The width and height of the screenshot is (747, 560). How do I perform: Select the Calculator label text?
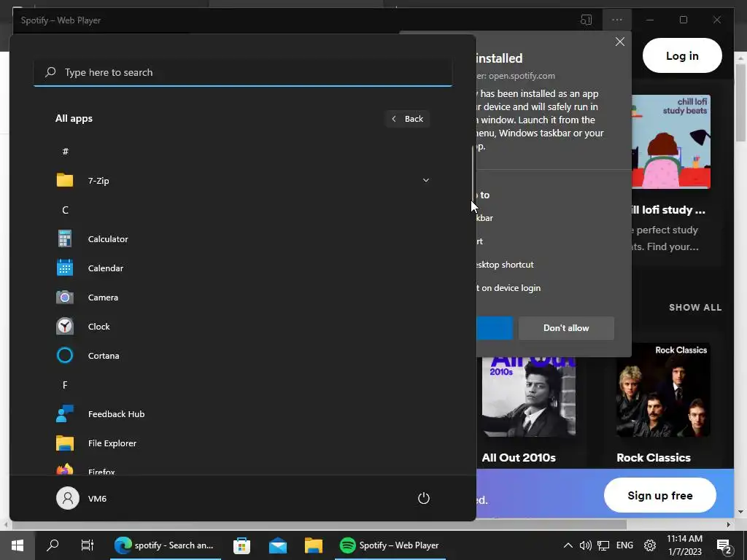[108, 239]
